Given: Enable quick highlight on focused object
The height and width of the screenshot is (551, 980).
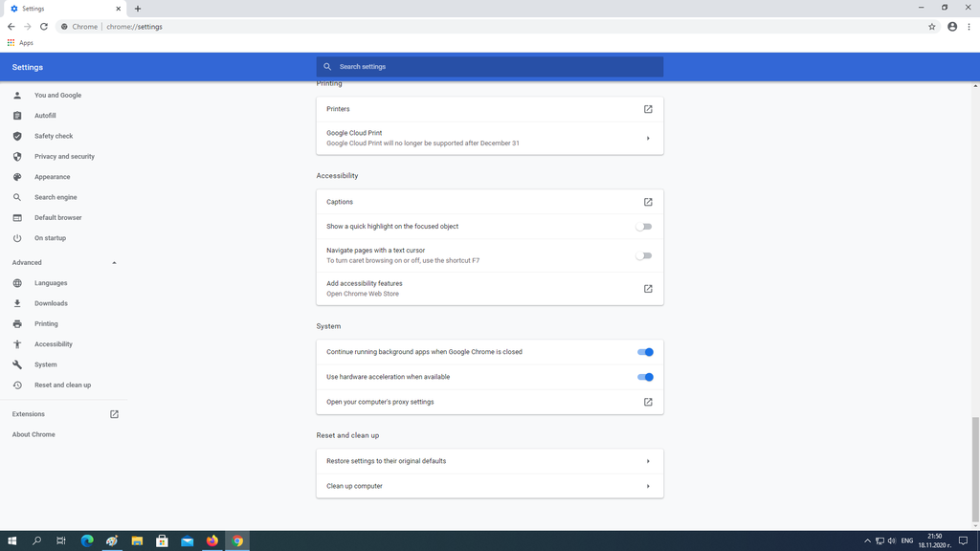Looking at the screenshot, I should [644, 227].
